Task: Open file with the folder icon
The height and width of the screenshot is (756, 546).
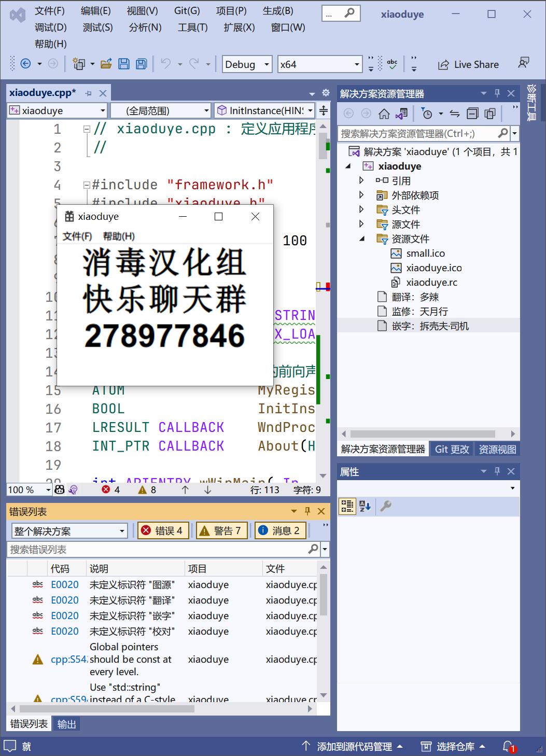Action: (x=106, y=64)
